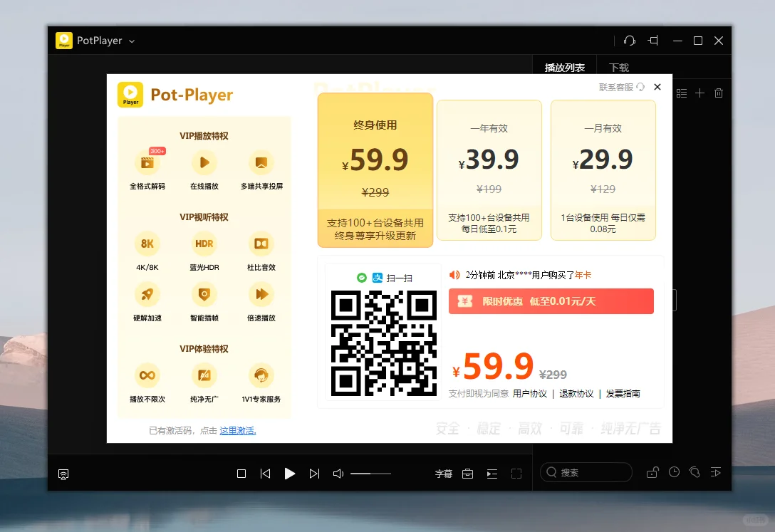Click the 智能插帧 shield icon

[x=204, y=294]
